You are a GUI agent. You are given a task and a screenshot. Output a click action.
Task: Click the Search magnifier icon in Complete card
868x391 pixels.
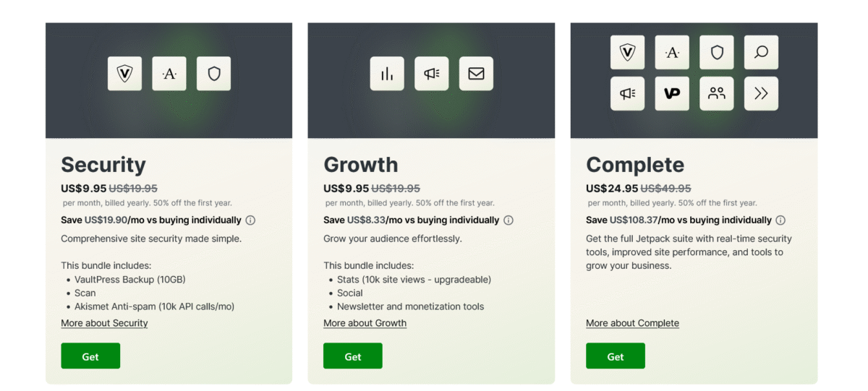tap(761, 52)
